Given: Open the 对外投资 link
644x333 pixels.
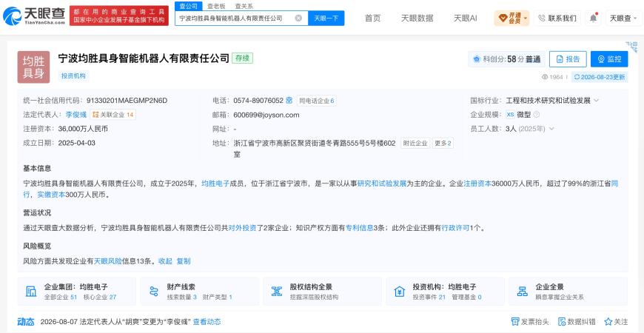Looking at the screenshot, I should coord(242,228).
